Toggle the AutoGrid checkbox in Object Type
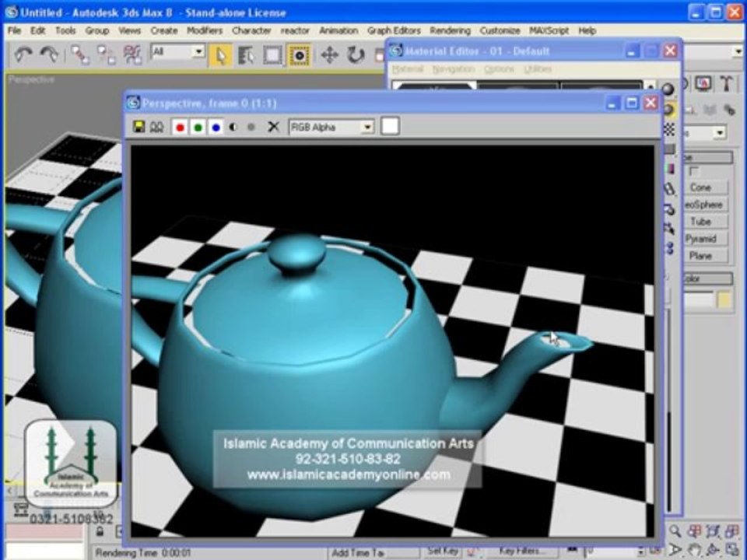747x560 pixels. [693, 171]
